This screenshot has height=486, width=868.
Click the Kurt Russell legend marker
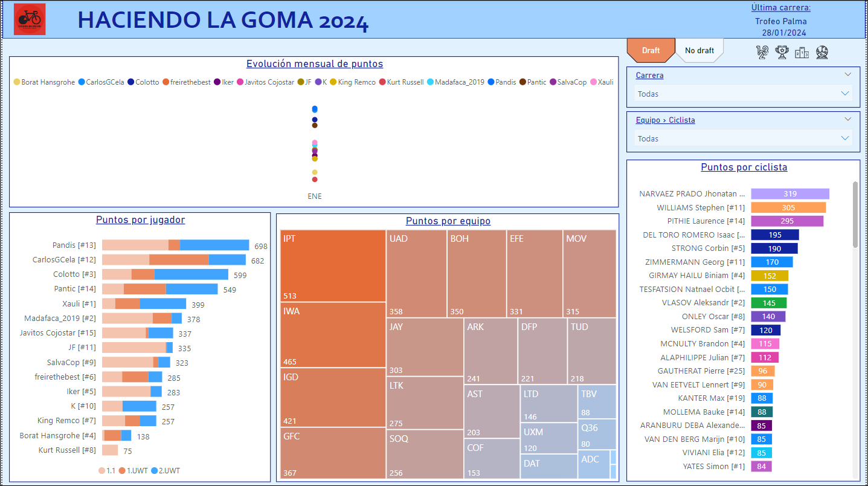[382, 82]
